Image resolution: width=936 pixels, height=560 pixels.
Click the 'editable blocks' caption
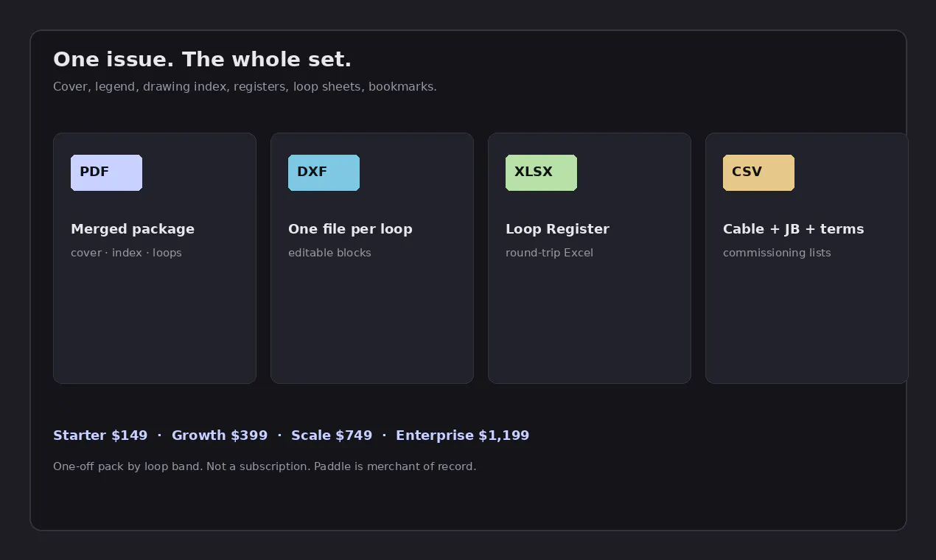pos(329,253)
